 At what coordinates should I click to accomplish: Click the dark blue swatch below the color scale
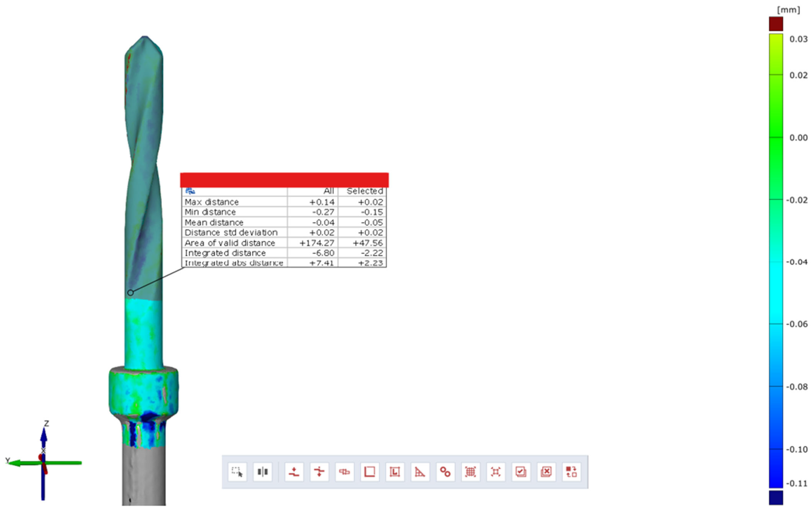coord(776,498)
